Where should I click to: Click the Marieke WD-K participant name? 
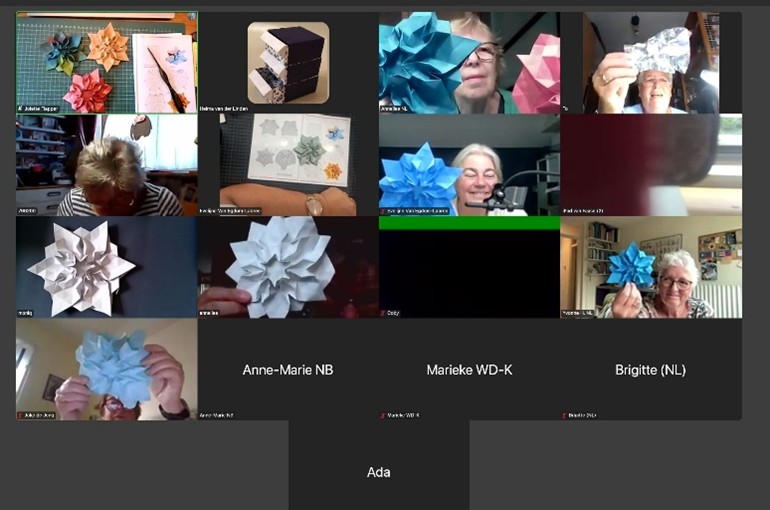[469, 370]
